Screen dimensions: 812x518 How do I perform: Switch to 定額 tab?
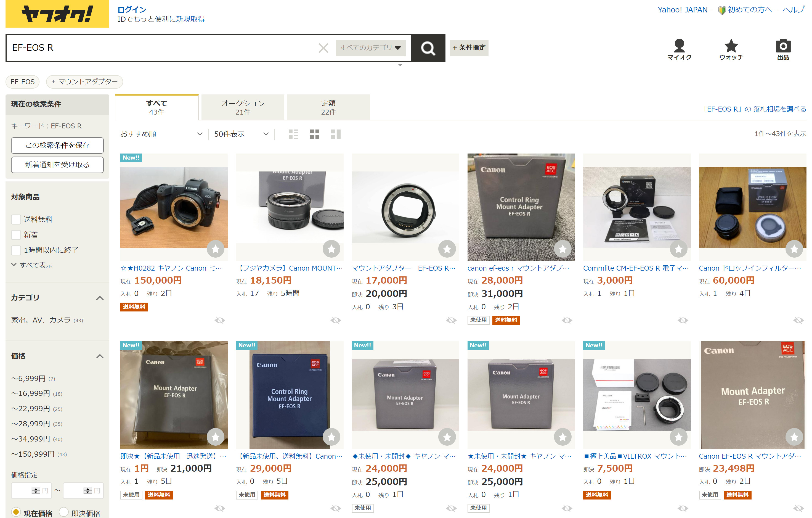click(328, 107)
